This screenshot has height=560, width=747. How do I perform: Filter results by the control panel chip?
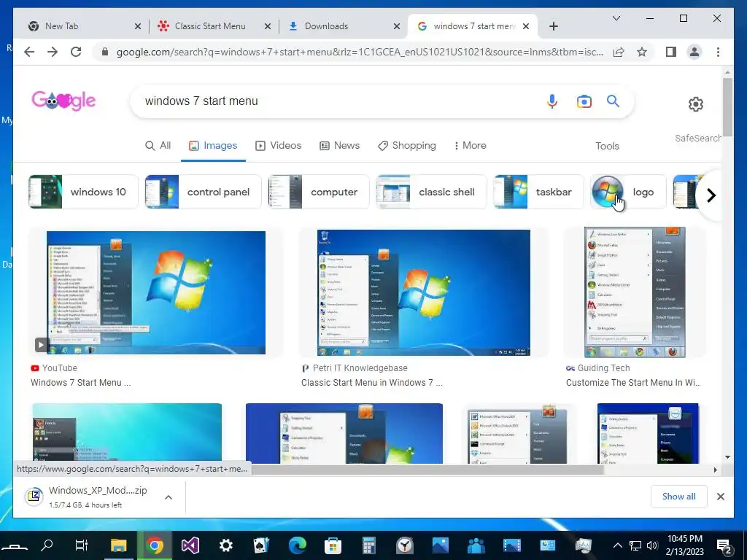click(x=203, y=192)
